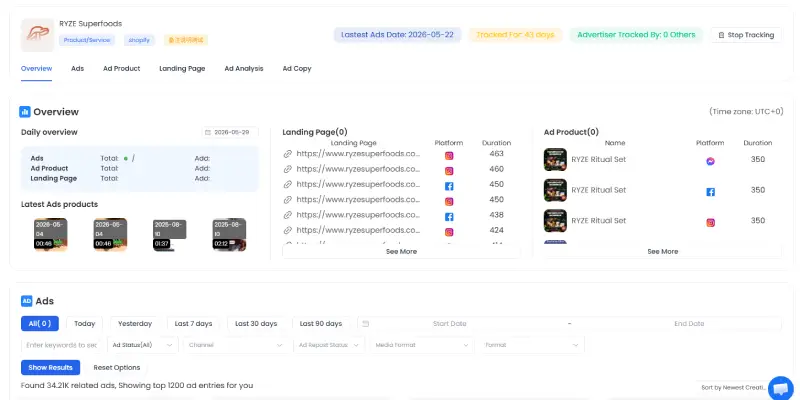Click the Instagram icon in the second 450 row

[x=449, y=202]
